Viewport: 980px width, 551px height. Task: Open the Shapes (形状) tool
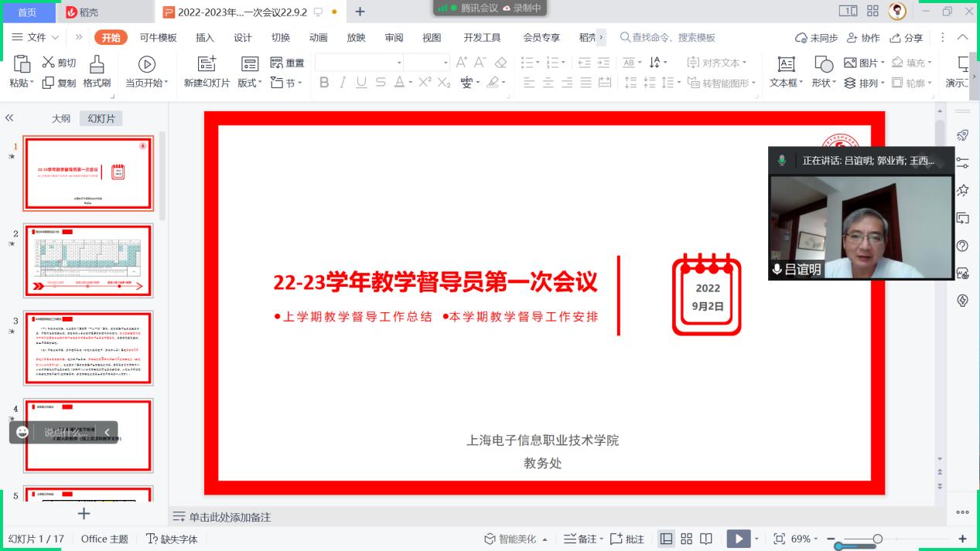[x=824, y=64]
